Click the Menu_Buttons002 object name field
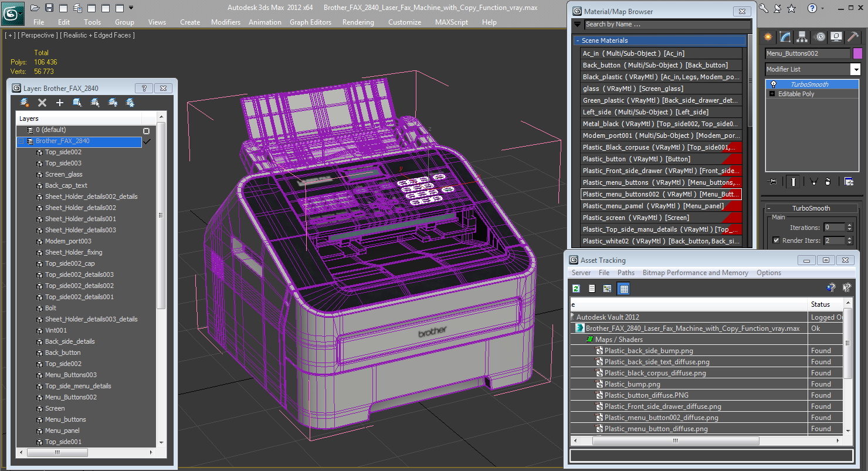868x471 pixels. point(808,53)
